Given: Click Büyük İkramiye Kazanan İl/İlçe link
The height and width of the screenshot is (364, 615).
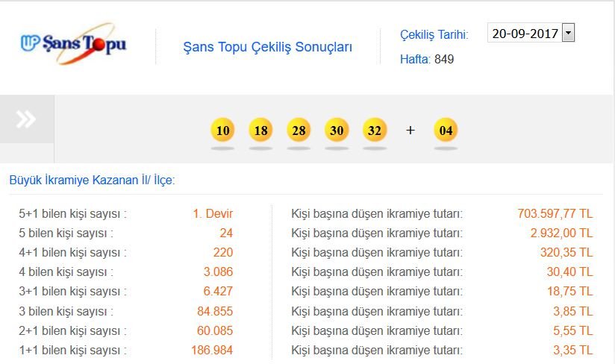Looking at the screenshot, I should pyautogui.click(x=92, y=180).
